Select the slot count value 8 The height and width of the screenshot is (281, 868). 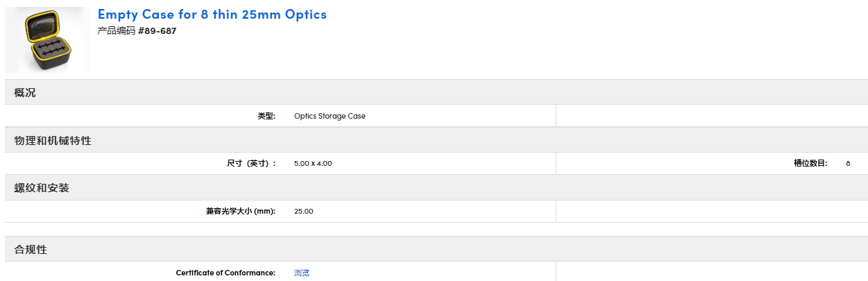click(x=848, y=164)
